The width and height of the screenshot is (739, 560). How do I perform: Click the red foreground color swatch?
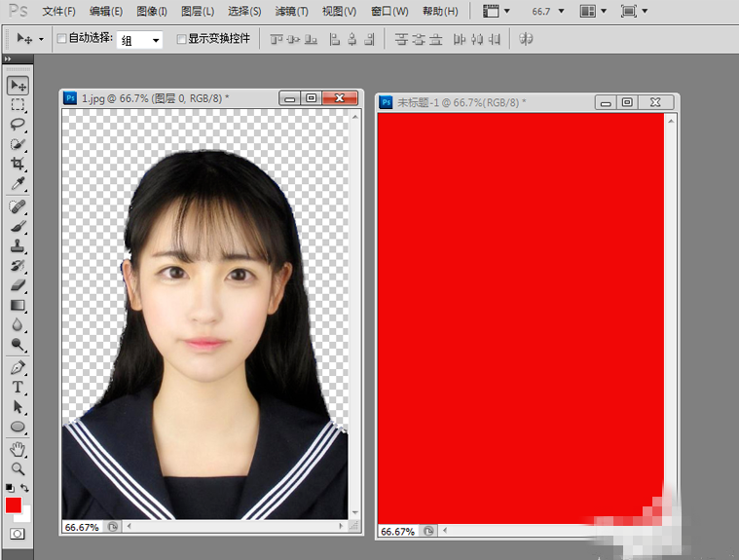pos(14,505)
